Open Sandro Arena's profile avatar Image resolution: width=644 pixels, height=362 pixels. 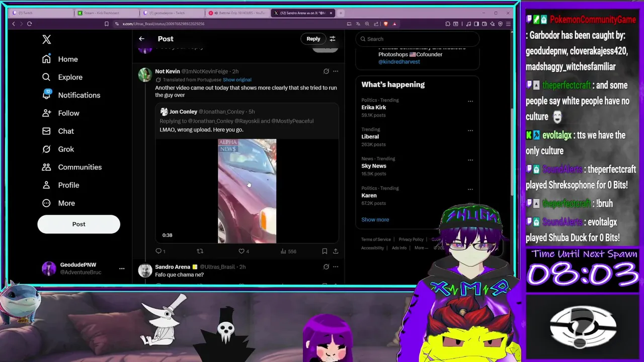[x=145, y=270]
